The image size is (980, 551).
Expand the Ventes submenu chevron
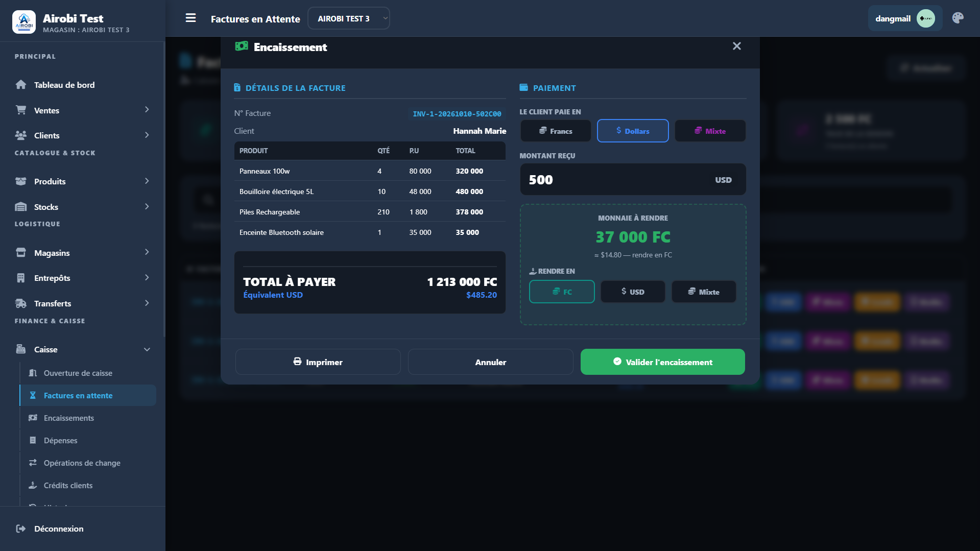[x=147, y=110]
